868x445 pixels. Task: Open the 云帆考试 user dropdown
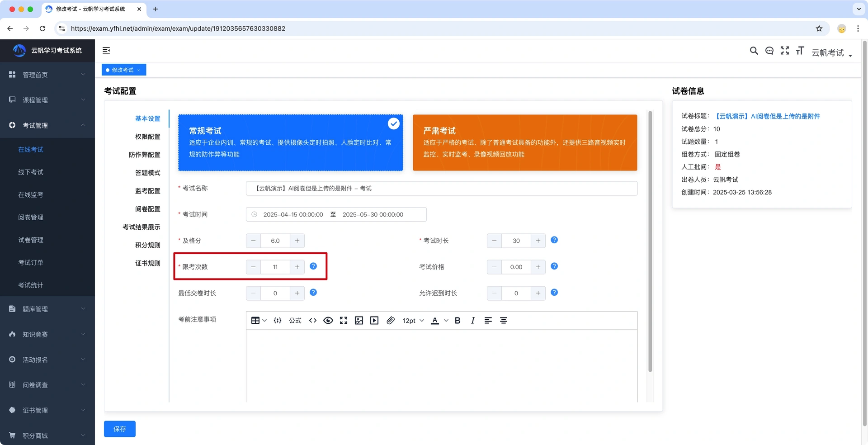pos(831,53)
